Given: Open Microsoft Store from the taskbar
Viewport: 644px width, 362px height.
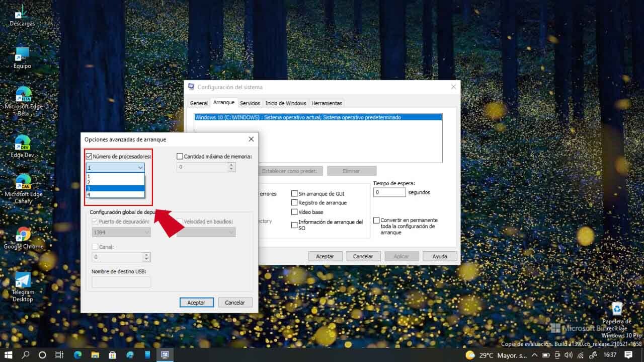Looking at the screenshot, I should point(113,355).
